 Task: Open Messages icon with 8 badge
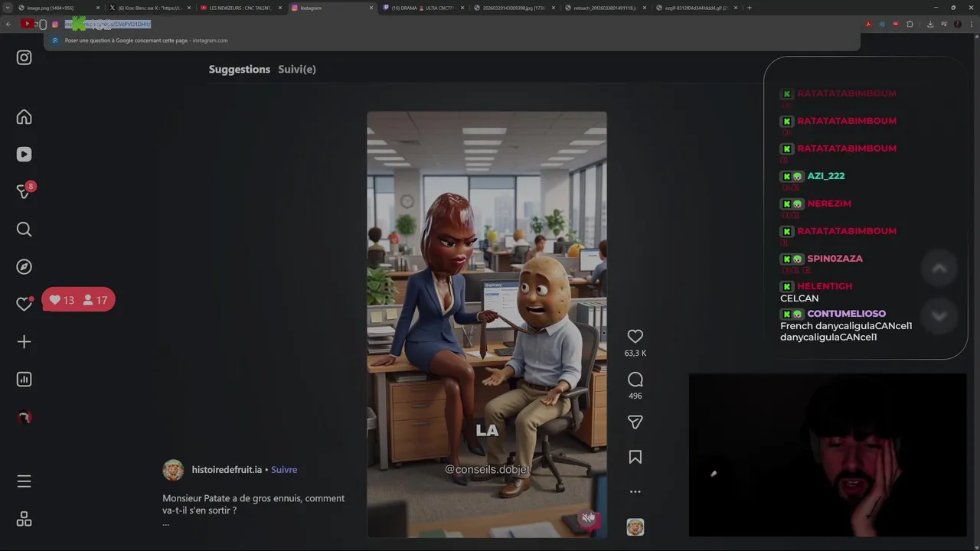pos(24,191)
